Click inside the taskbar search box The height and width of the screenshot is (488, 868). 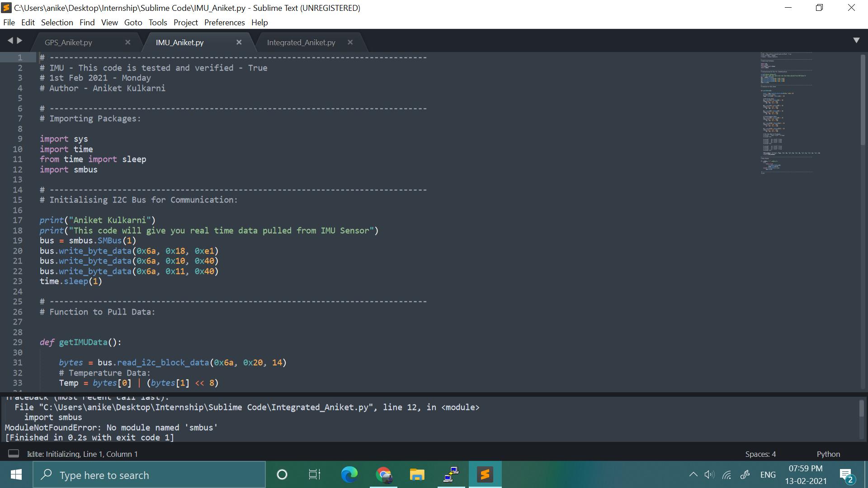149,474
